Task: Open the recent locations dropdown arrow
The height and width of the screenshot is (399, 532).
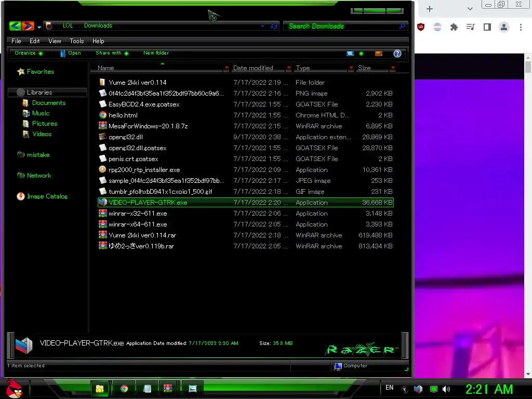Action: pyautogui.click(x=39, y=27)
